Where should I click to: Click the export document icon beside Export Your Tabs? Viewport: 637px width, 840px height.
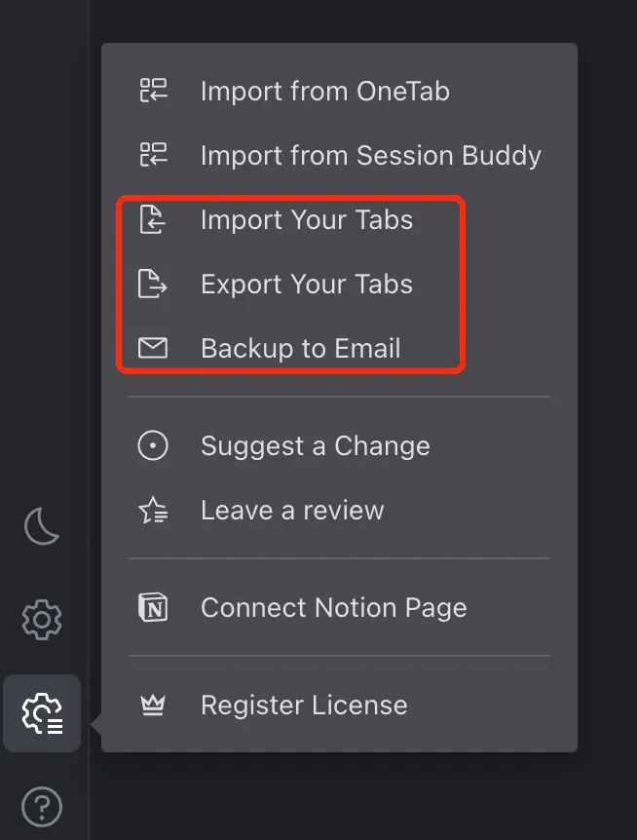coord(153,285)
